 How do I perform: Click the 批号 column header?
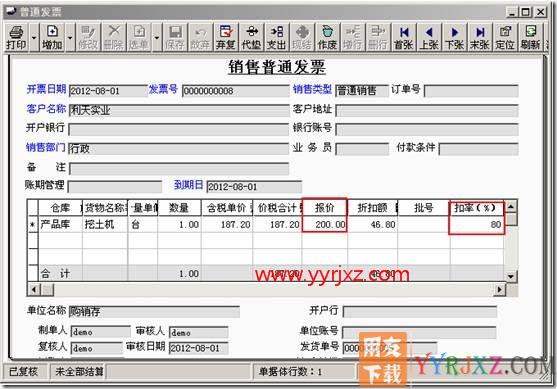point(423,208)
